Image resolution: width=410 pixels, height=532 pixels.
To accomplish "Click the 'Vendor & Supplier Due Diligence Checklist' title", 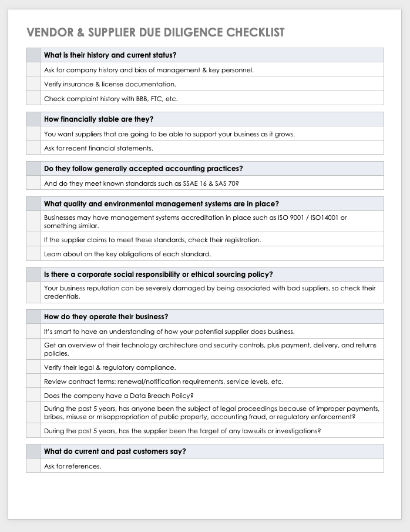I will point(156,32).
